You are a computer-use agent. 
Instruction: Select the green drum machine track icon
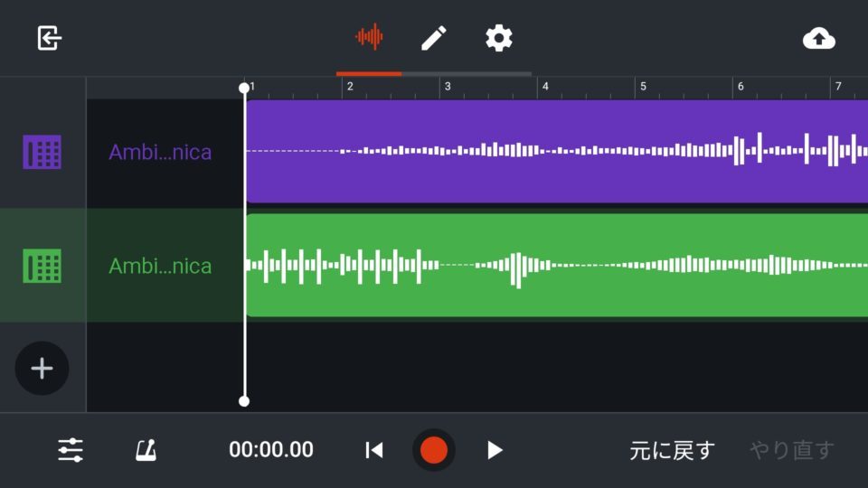(x=42, y=266)
